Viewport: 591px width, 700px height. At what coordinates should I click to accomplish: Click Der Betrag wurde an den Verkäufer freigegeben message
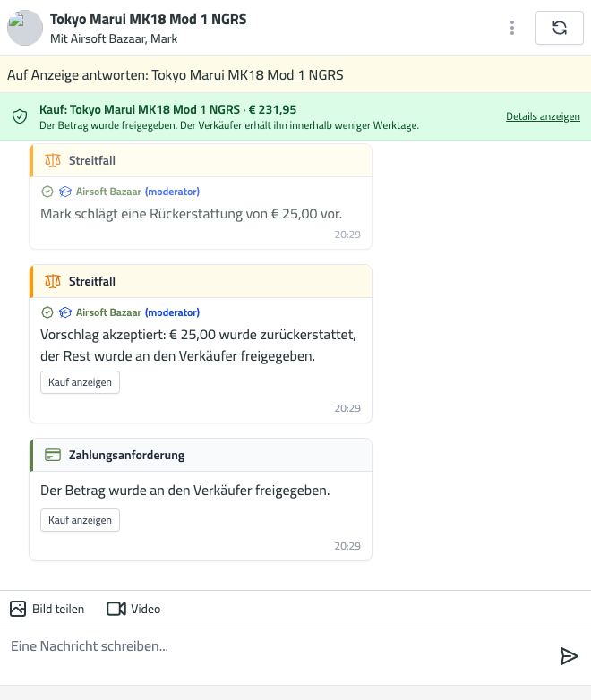coord(185,491)
